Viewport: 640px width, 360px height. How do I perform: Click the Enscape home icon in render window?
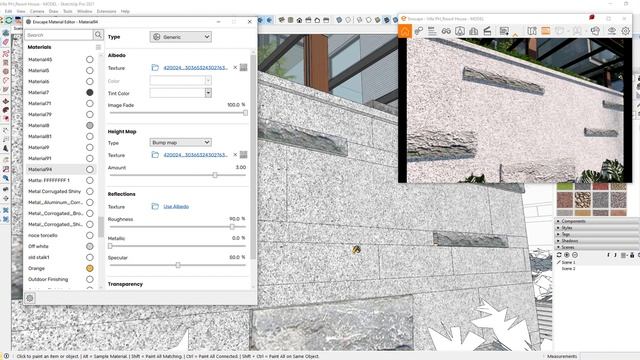(404, 31)
